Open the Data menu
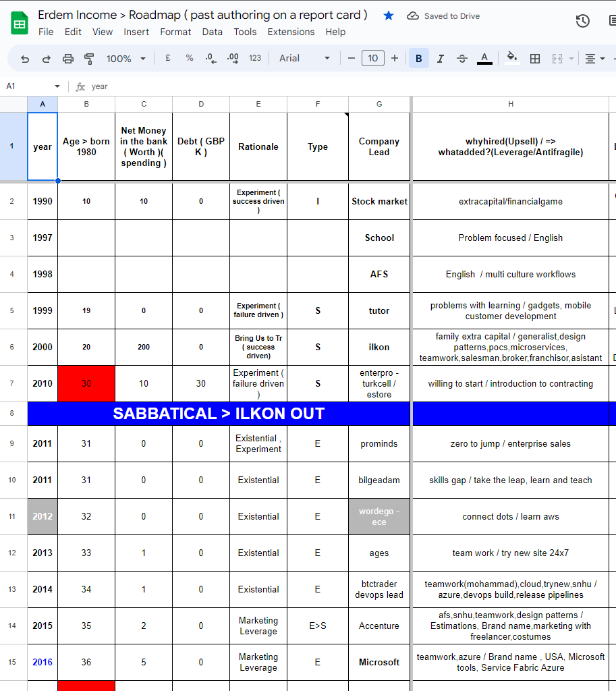Viewport: 616px width, 691px height. tap(212, 32)
